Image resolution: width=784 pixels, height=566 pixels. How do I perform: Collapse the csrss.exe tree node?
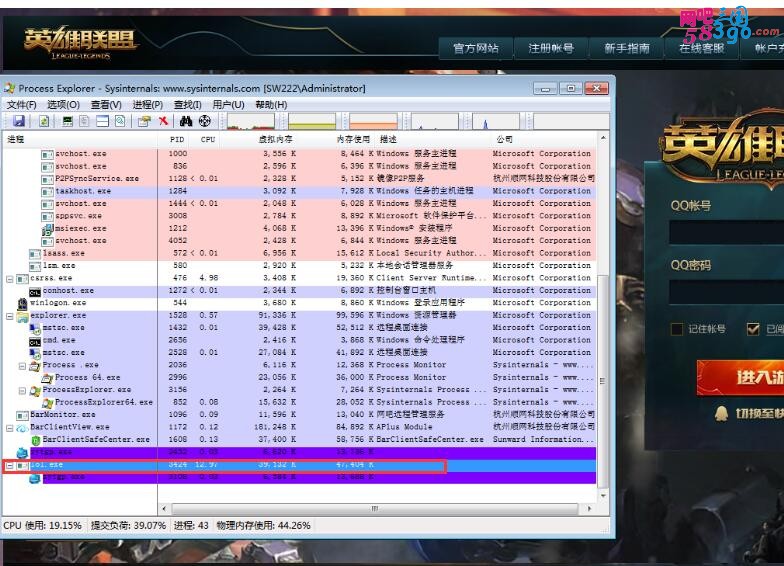point(10,278)
